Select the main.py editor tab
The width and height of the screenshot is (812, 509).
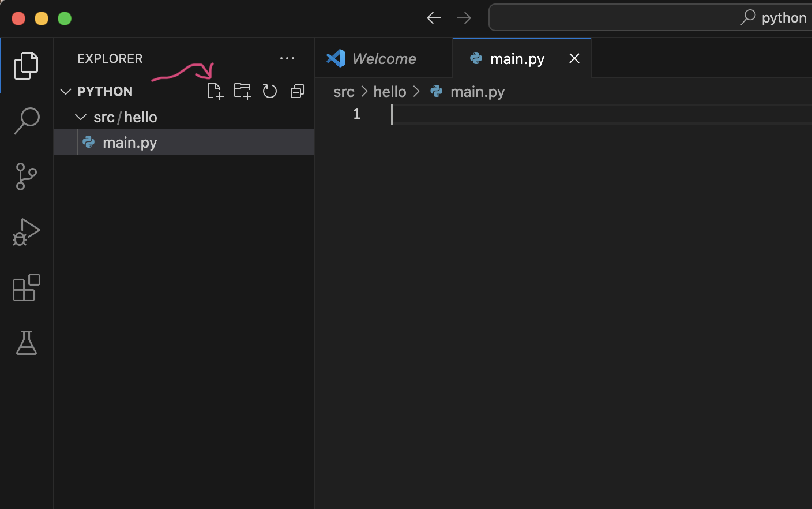(517, 59)
